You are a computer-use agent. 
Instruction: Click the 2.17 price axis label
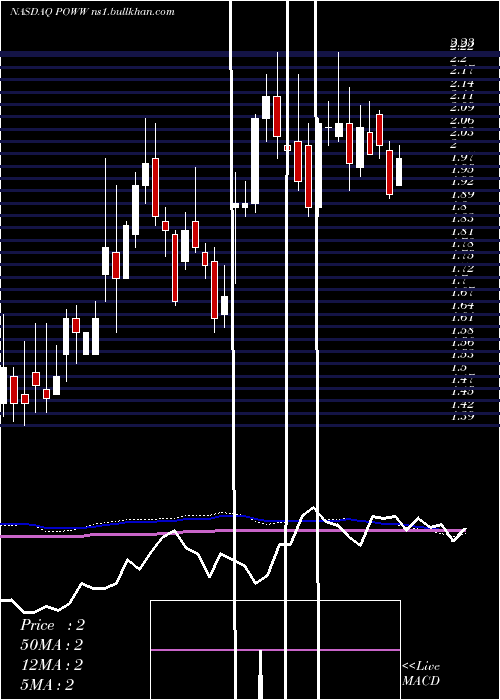[462, 71]
